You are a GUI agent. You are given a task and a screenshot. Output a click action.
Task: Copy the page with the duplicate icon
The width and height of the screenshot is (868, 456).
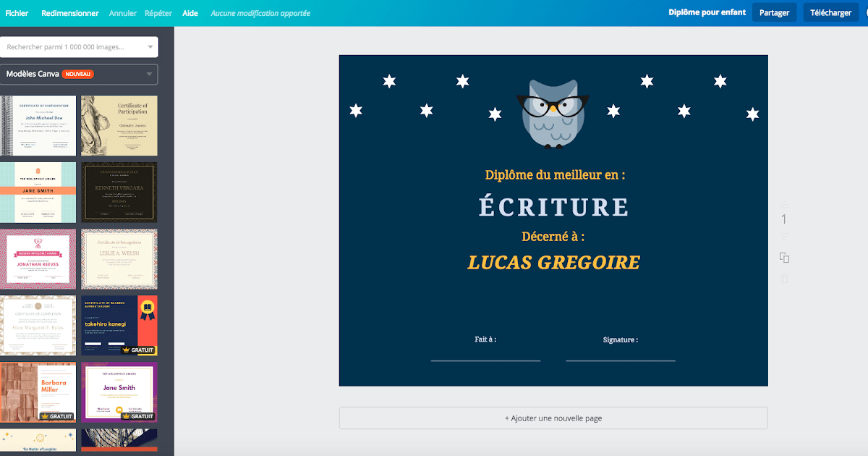tap(784, 258)
